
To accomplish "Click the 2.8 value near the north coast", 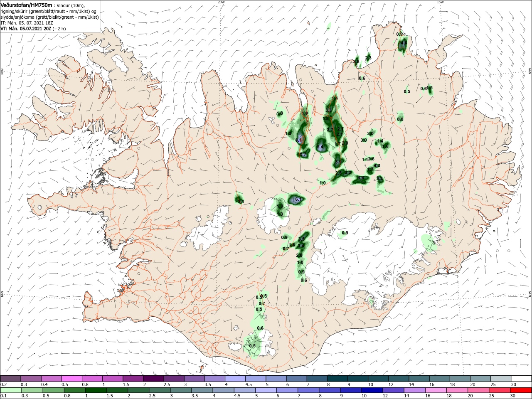I will 356,62.
